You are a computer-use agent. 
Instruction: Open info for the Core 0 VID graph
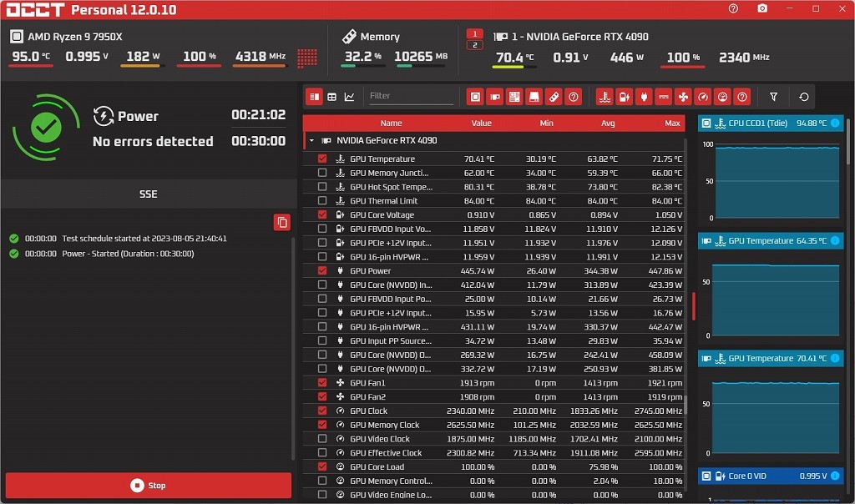point(835,476)
